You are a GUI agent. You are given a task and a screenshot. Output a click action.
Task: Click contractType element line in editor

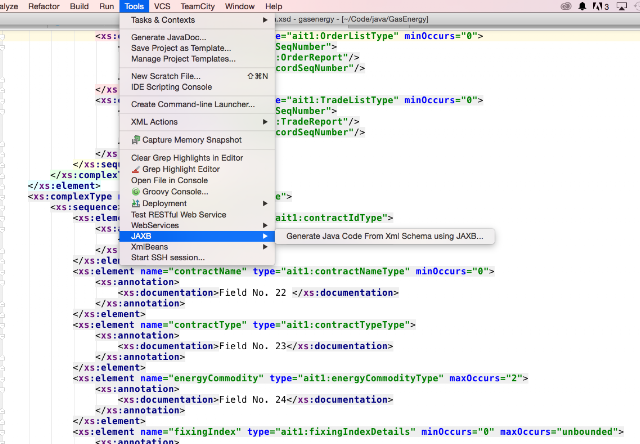[x=244, y=325]
